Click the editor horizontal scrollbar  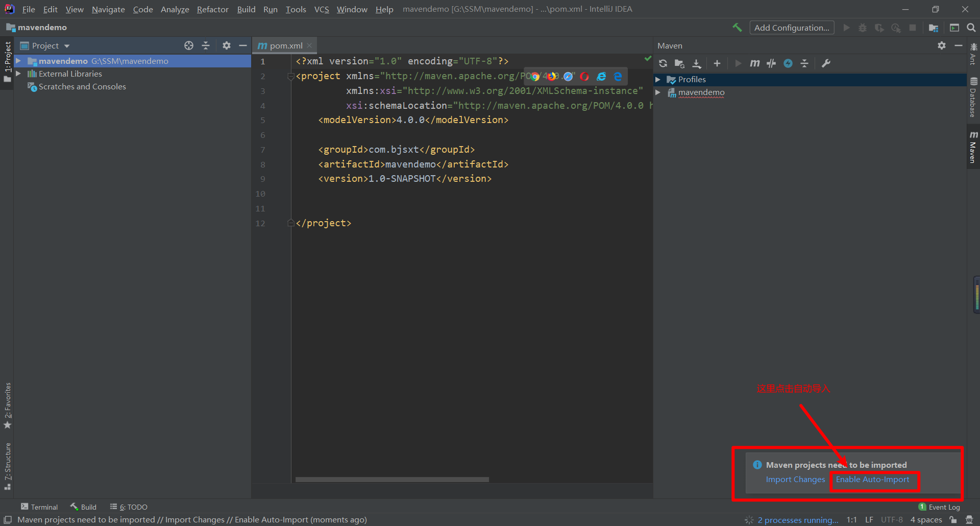[392, 480]
